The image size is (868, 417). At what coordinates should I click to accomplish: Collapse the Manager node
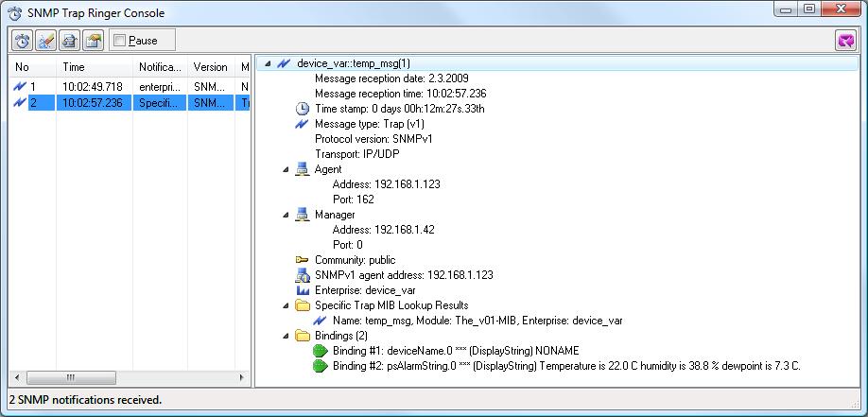[x=286, y=215]
